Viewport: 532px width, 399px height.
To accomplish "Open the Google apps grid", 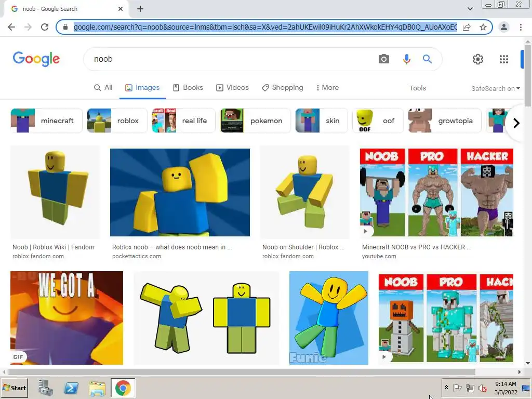I will (x=504, y=59).
